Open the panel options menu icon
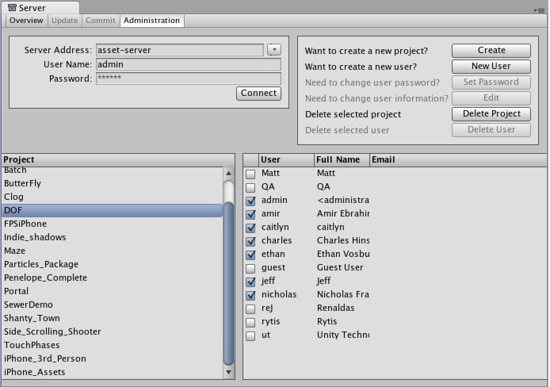Viewport: 550px width, 387px height. (539, 11)
